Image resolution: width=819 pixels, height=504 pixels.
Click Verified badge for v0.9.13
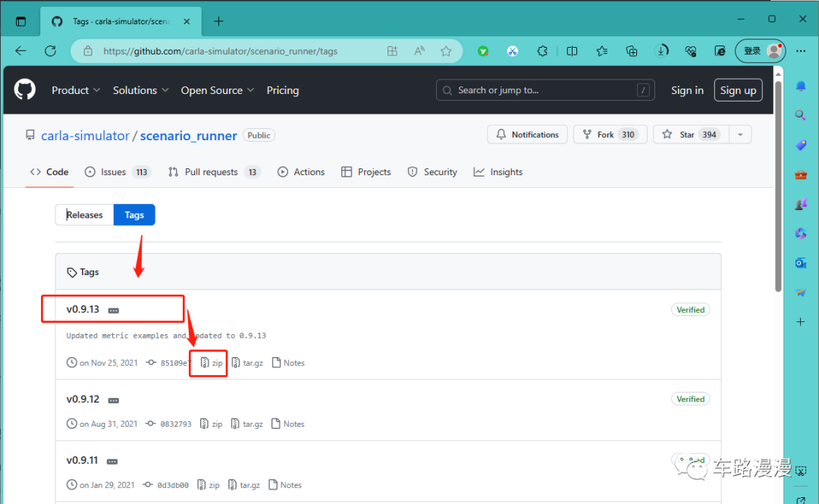[691, 310]
